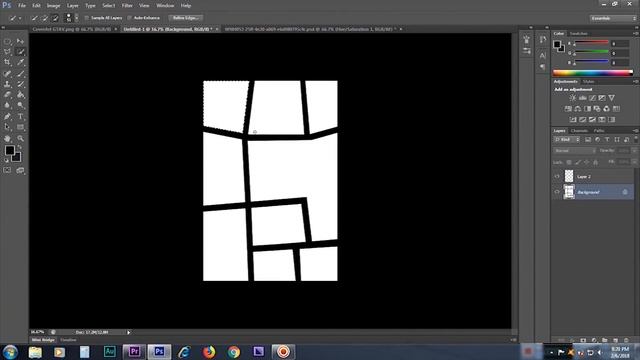
Task: Select the Move tool
Action: point(20,41)
